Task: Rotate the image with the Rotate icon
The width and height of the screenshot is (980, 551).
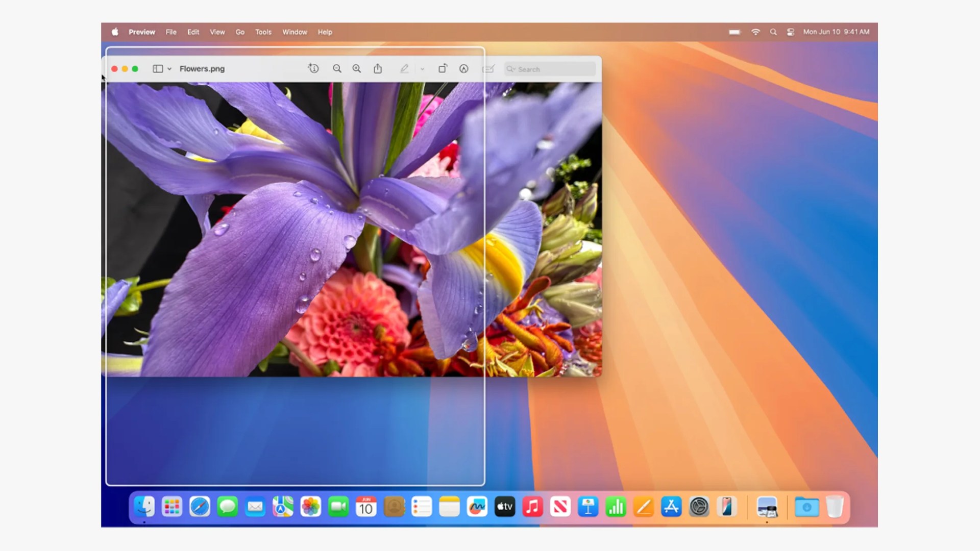Action: tap(443, 68)
